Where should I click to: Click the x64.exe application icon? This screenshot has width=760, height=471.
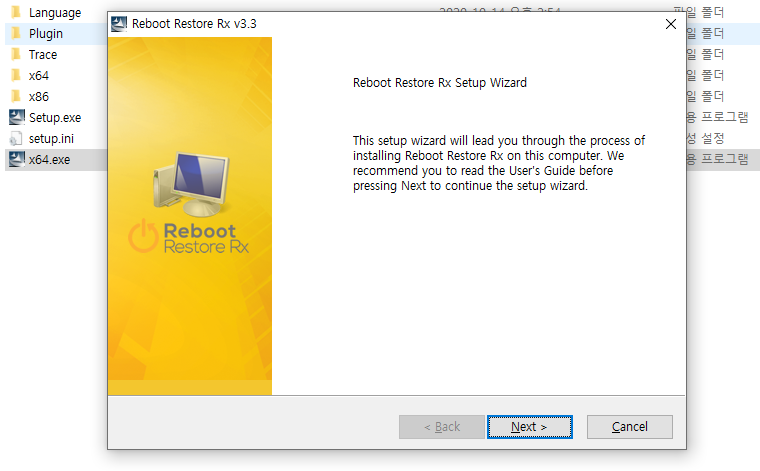pos(16,159)
